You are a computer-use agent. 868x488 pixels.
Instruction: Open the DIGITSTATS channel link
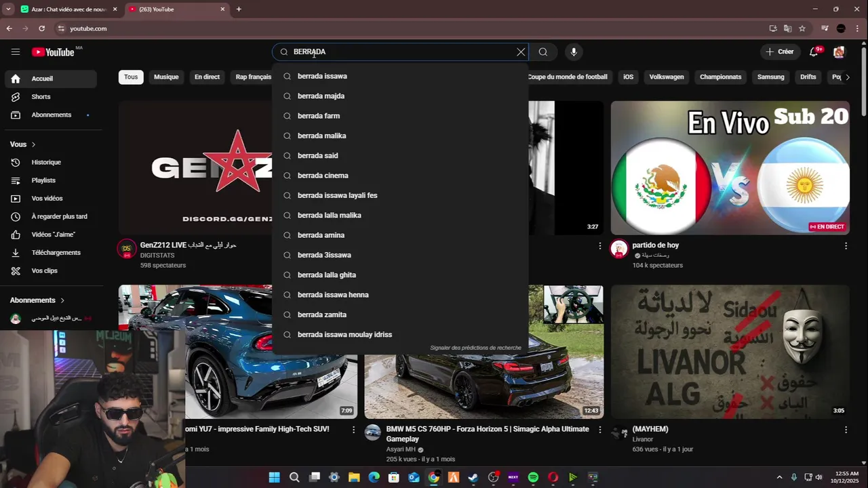tap(157, 256)
